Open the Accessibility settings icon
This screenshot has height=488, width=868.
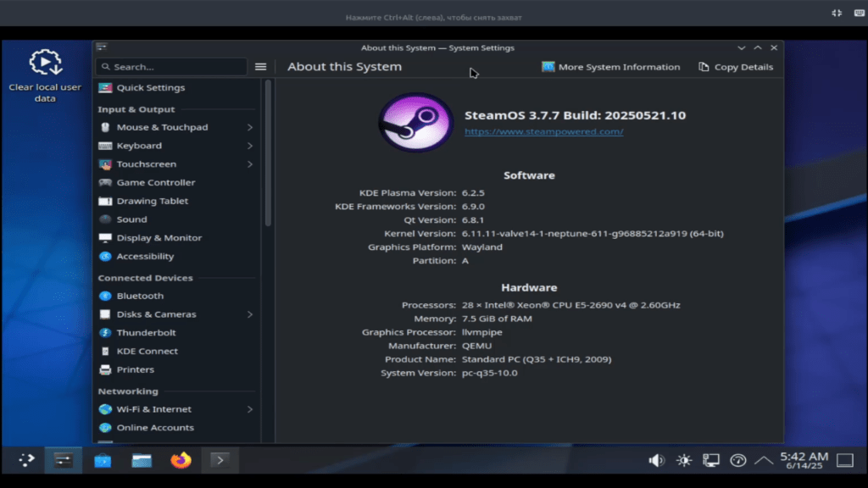105,257
